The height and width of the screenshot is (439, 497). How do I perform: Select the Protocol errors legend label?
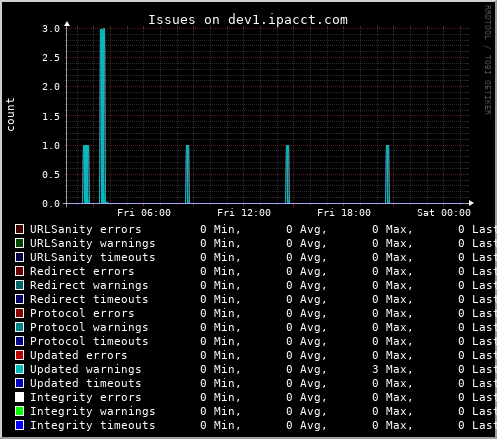pyautogui.click(x=82, y=313)
